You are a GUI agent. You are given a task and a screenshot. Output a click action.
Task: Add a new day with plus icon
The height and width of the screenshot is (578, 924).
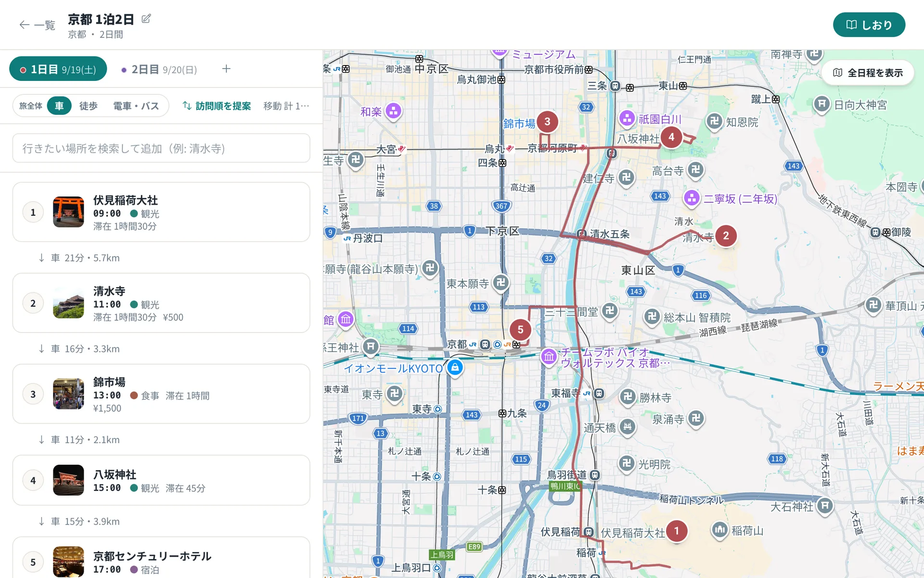tap(226, 69)
